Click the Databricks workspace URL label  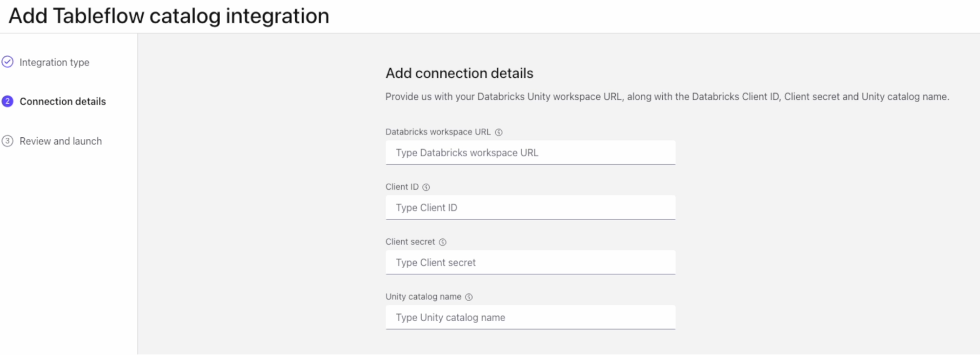pos(438,132)
